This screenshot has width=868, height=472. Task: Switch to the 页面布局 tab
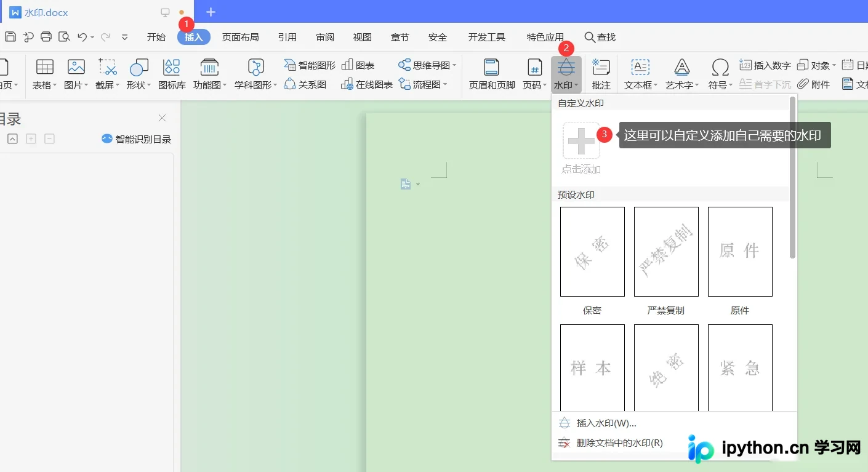click(x=241, y=38)
